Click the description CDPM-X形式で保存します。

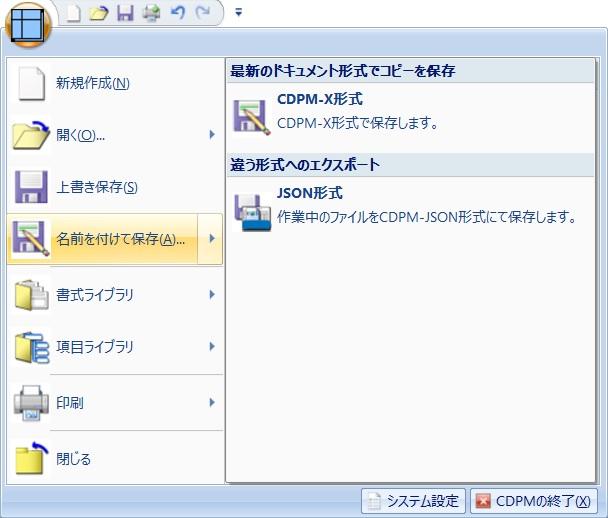point(358,123)
